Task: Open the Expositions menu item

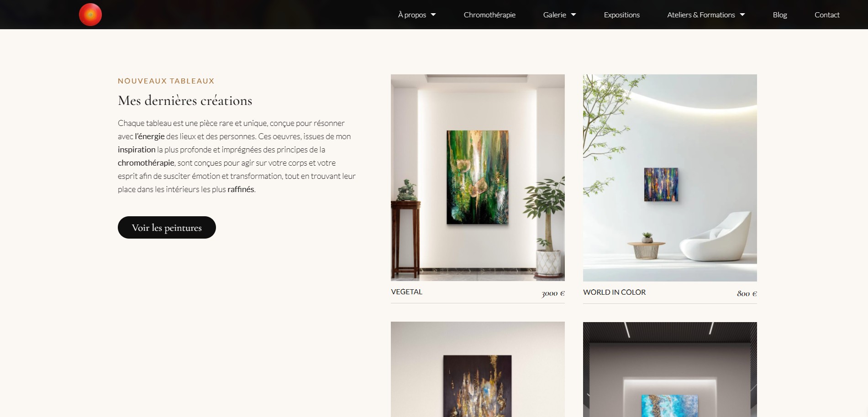Action: pos(621,15)
